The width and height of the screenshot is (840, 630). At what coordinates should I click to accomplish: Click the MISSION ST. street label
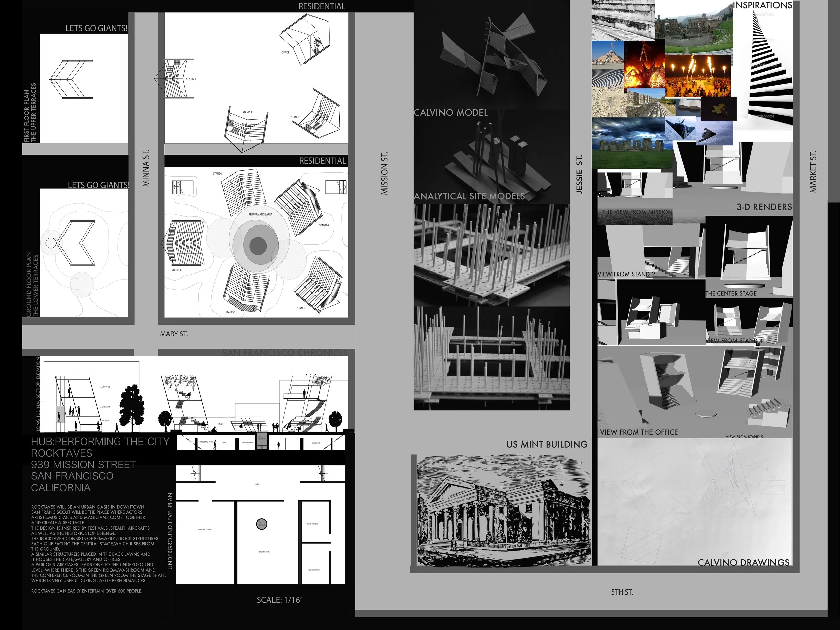384,174
